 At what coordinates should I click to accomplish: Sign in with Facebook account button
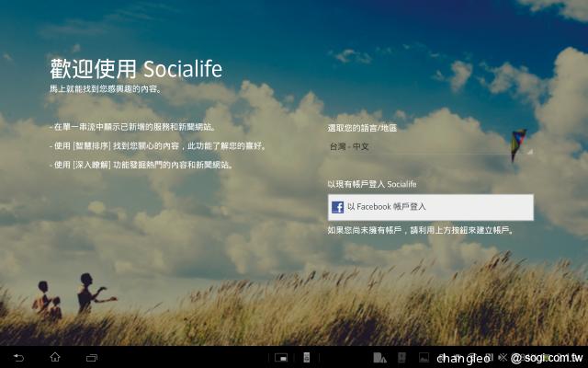(431, 207)
